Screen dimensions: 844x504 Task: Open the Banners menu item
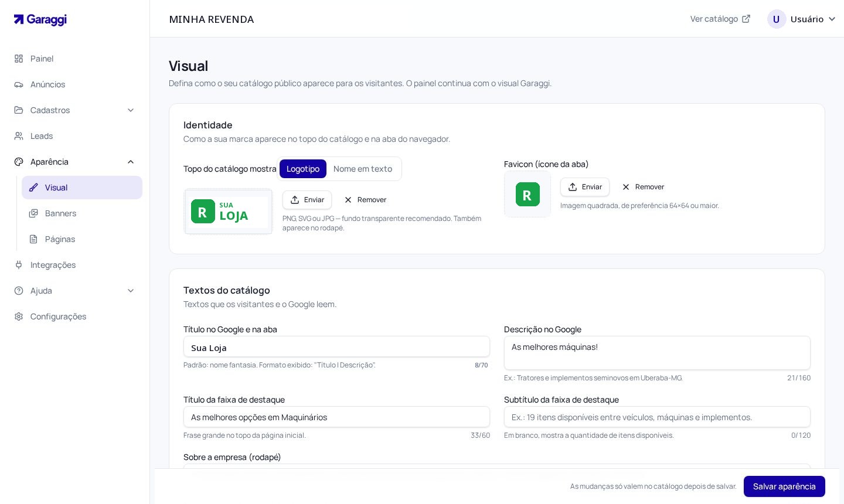coord(82,213)
